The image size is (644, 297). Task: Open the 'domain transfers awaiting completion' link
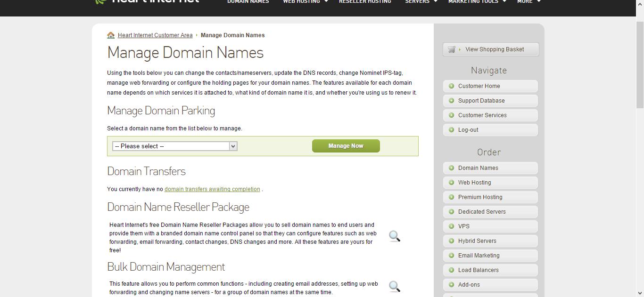pos(212,189)
